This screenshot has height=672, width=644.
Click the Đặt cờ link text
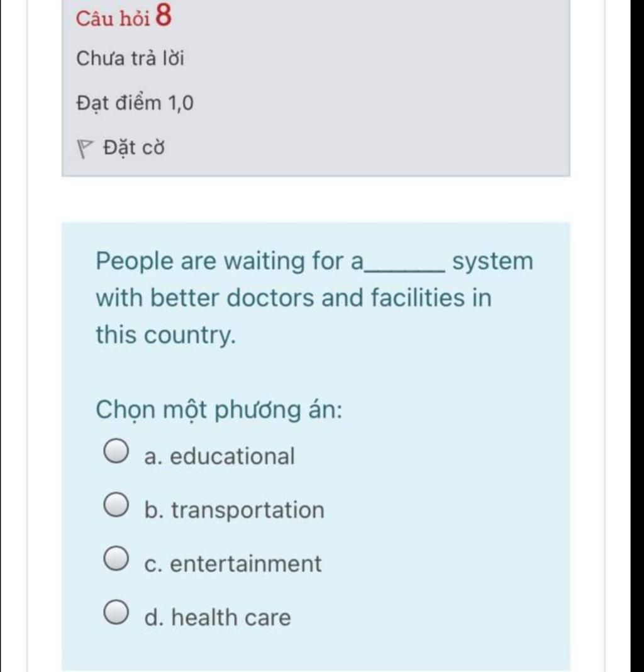point(134,148)
